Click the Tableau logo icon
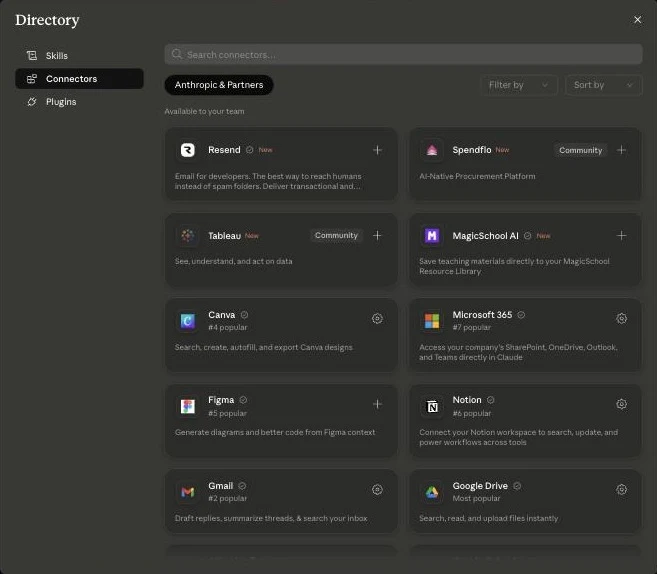This screenshot has height=574, width=657. [x=188, y=235]
